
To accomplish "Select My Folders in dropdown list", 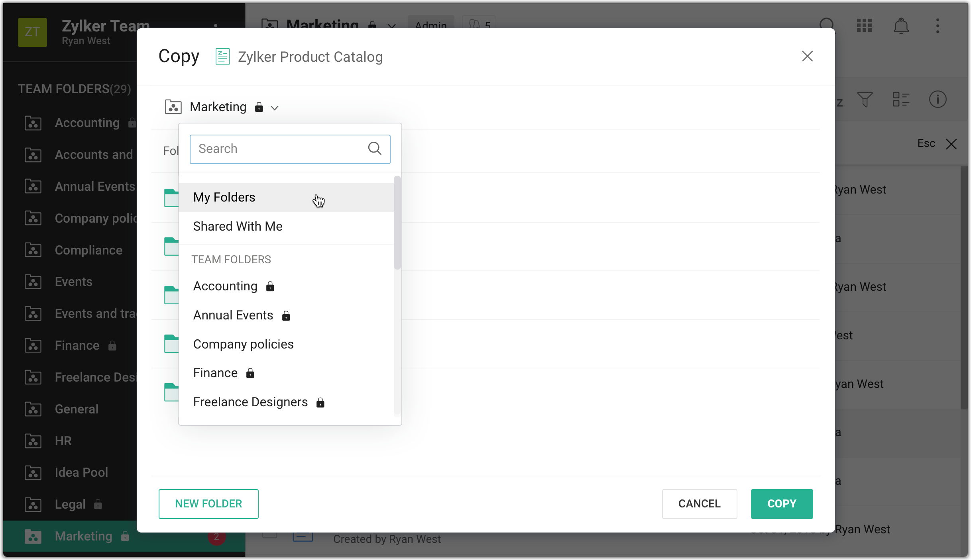I will 224,197.
